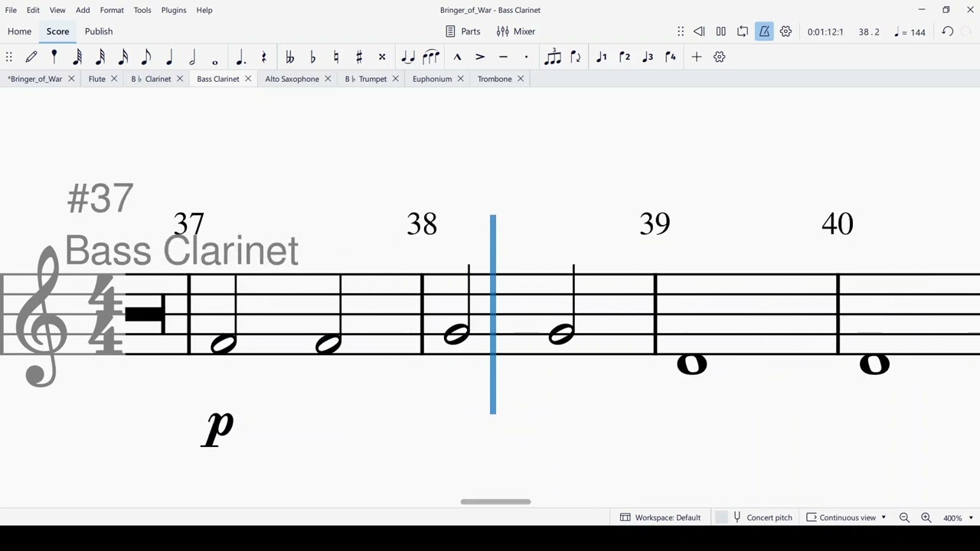Screen dimensions: 980x551
Task: Flip note stem direction
Action: (575, 57)
